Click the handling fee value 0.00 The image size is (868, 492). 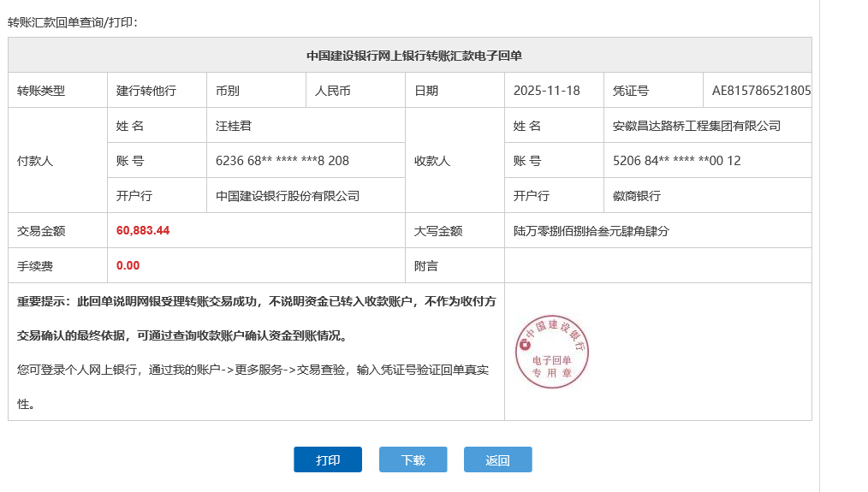128,266
